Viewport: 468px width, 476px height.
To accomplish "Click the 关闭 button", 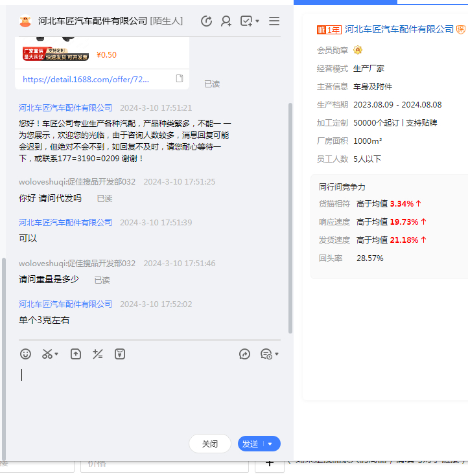I will [x=210, y=444].
